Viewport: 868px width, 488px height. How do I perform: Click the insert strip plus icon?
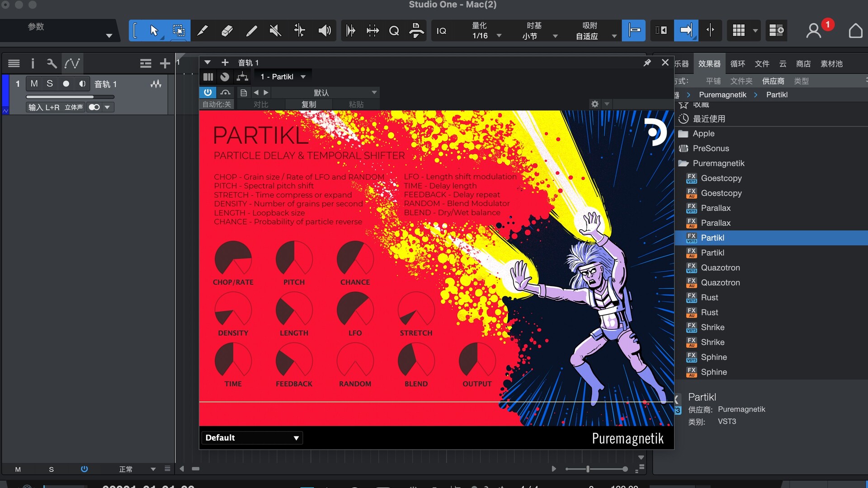(x=225, y=62)
